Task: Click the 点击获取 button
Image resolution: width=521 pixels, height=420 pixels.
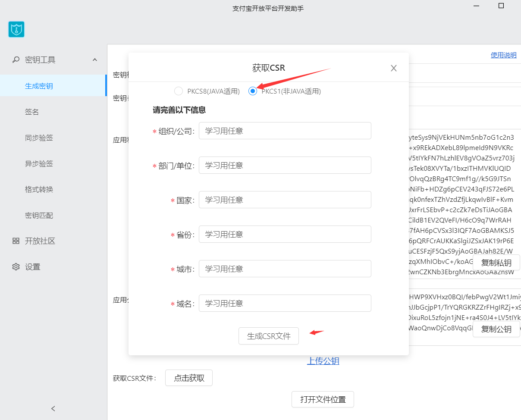Action: click(x=189, y=378)
